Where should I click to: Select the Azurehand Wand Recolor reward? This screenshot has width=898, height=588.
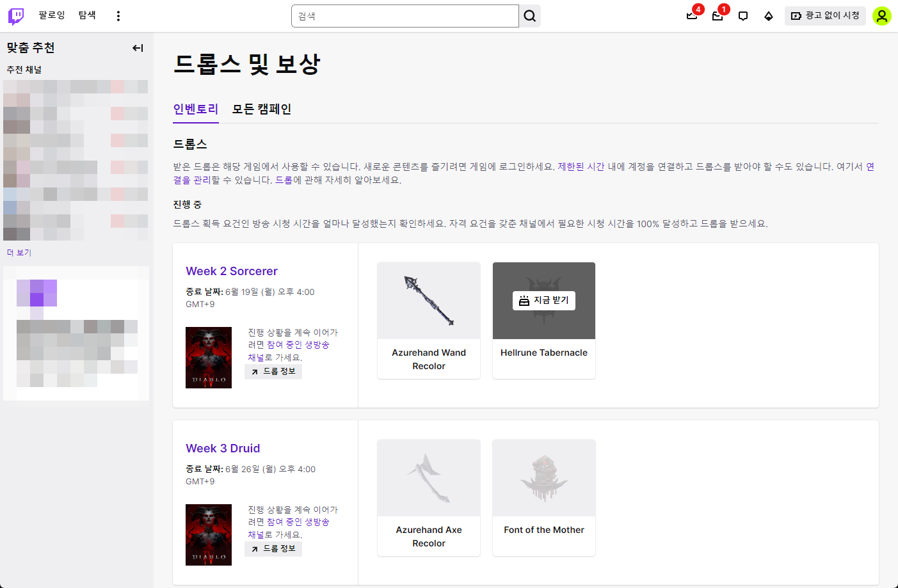pos(429,321)
